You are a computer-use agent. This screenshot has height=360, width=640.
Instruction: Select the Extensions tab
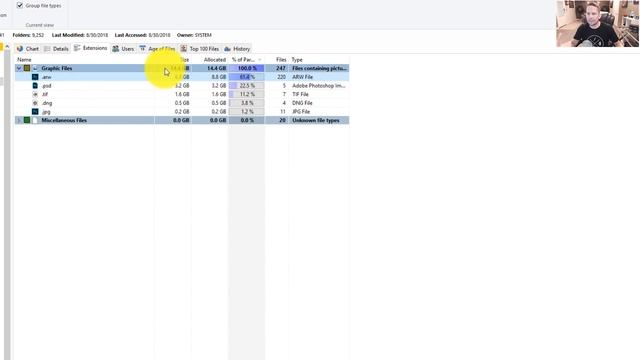91,48
